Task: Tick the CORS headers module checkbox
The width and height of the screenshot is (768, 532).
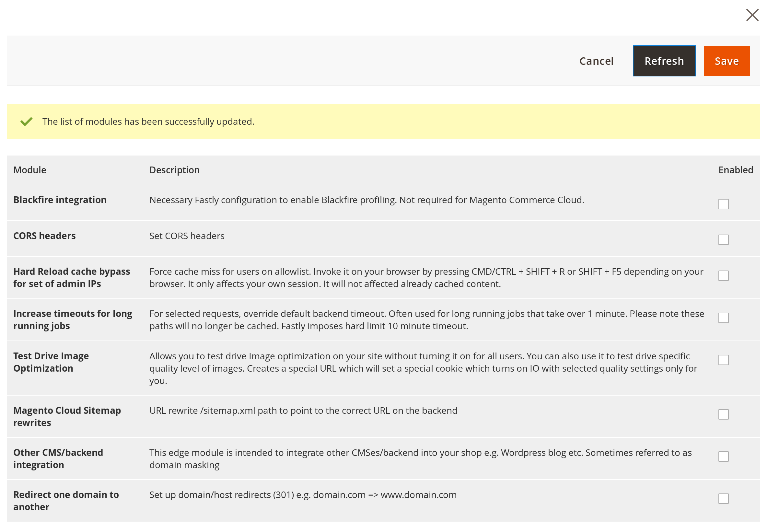Action: point(723,240)
